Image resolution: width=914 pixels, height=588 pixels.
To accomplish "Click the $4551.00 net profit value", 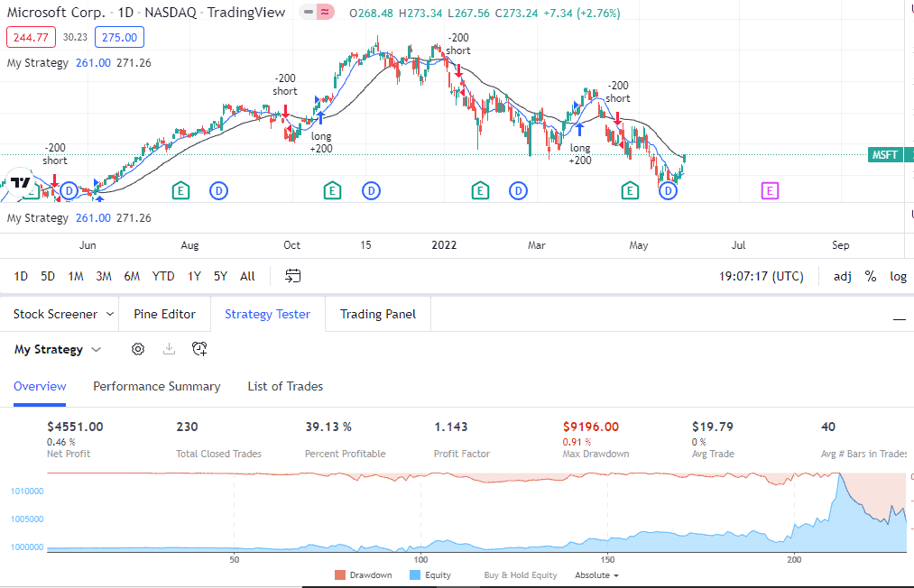I will click(75, 427).
